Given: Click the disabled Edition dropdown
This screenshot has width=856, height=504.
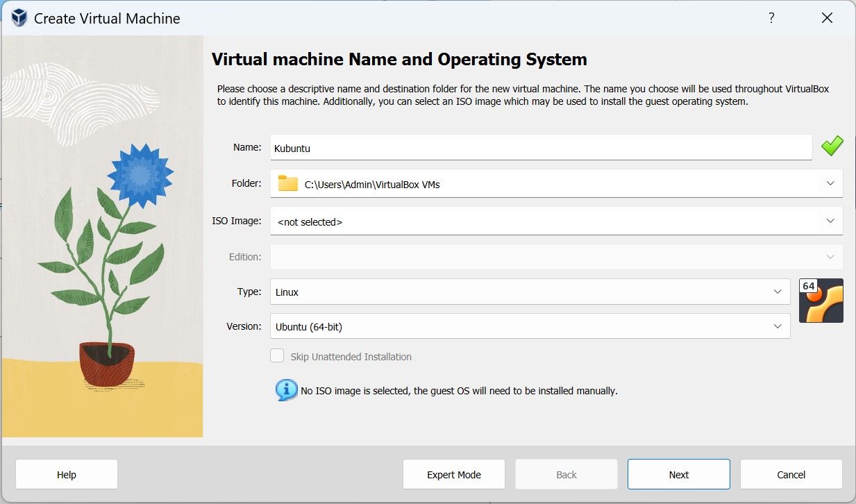Looking at the screenshot, I should click(x=555, y=257).
